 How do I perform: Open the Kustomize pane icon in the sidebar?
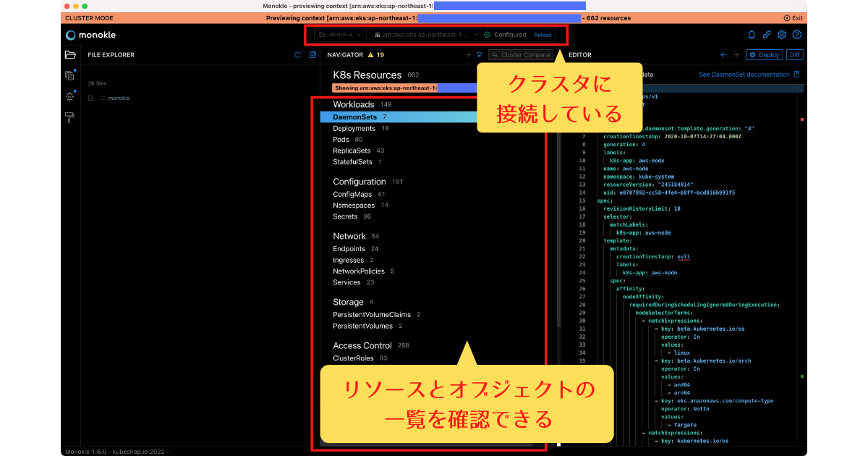point(70,75)
